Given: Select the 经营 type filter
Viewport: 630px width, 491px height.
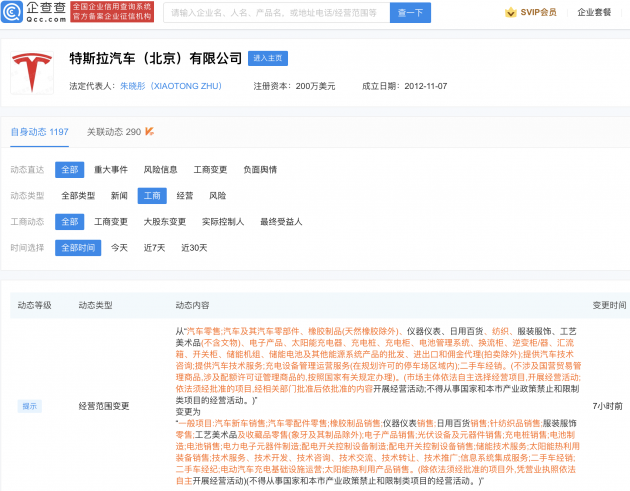Looking at the screenshot, I should (x=185, y=196).
